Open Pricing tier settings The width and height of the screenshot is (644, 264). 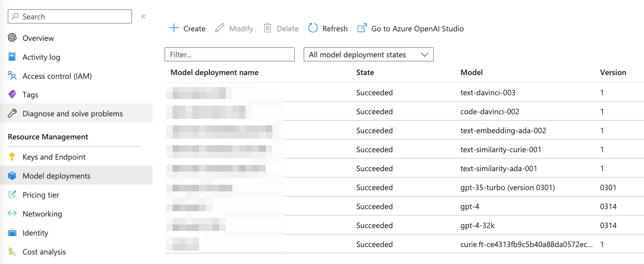coord(41,195)
